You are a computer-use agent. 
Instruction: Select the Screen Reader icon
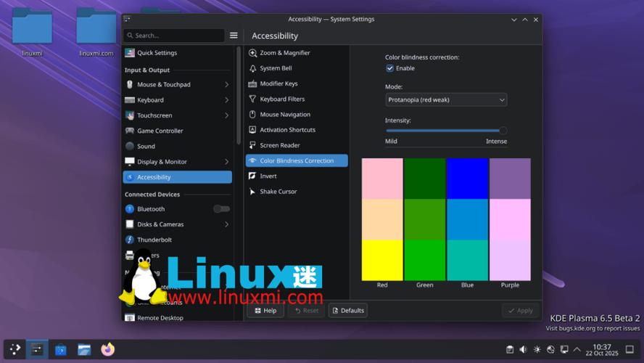[x=252, y=145]
